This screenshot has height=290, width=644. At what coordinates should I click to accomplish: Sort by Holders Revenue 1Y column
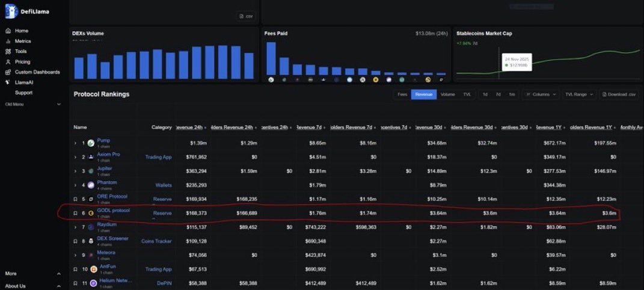coord(593,128)
